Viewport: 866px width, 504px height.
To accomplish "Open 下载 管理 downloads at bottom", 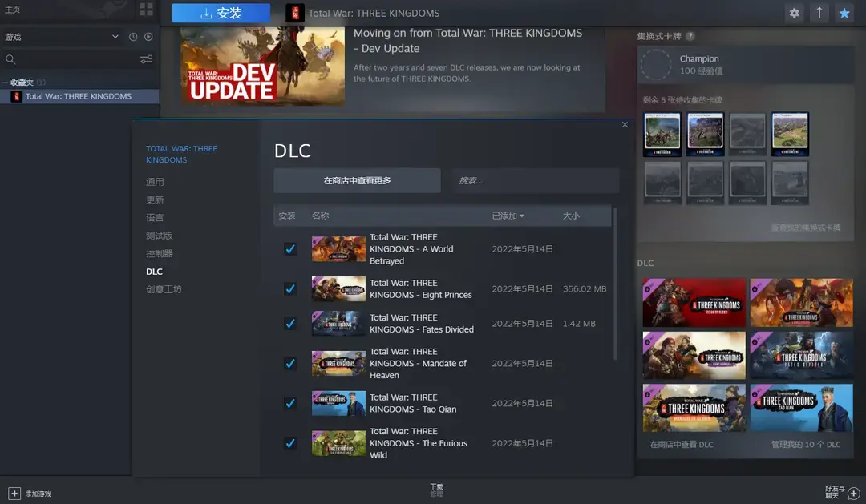I will click(436, 490).
